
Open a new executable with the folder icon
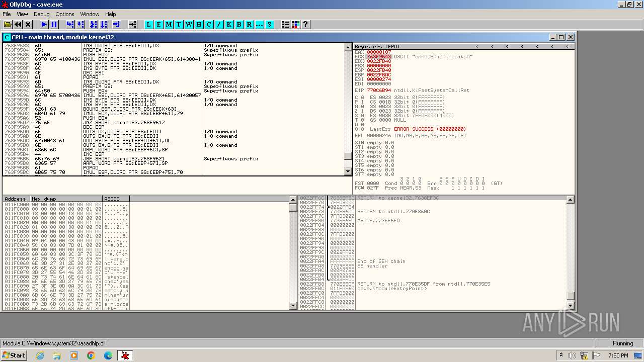pos(8,24)
